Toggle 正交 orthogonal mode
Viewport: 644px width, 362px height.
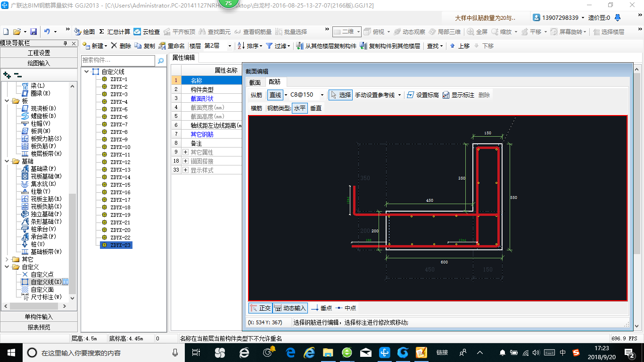pos(260,308)
